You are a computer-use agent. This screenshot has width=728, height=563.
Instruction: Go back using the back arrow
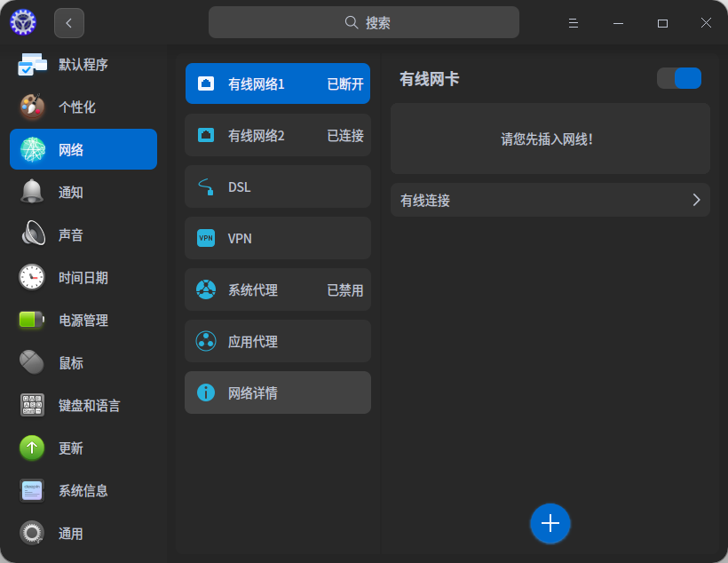pos(68,22)
